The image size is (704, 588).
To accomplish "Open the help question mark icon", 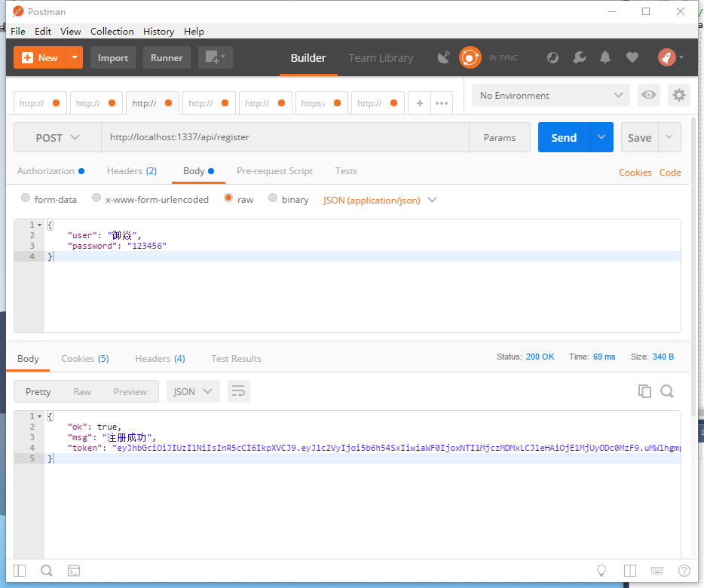I will tap(684, 571).
